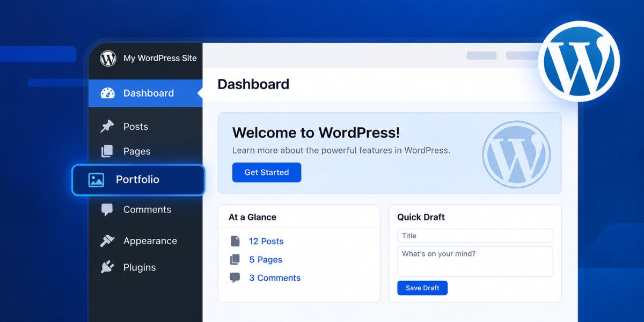
Task: Click the Dashboard gauge icon in sidebar
Action: (x=107, y=93)
